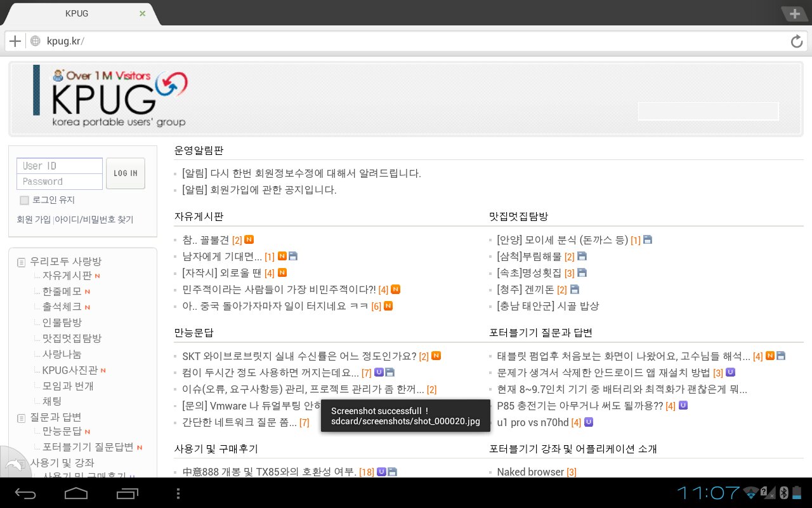Open 자유게시판 section heading

(199, 216)
